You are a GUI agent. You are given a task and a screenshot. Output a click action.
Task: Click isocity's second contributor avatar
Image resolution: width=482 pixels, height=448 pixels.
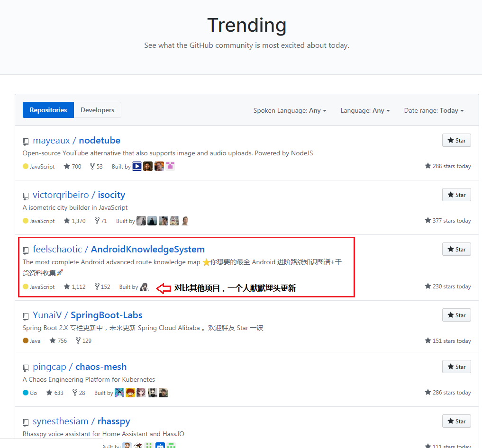coord(152,221)
